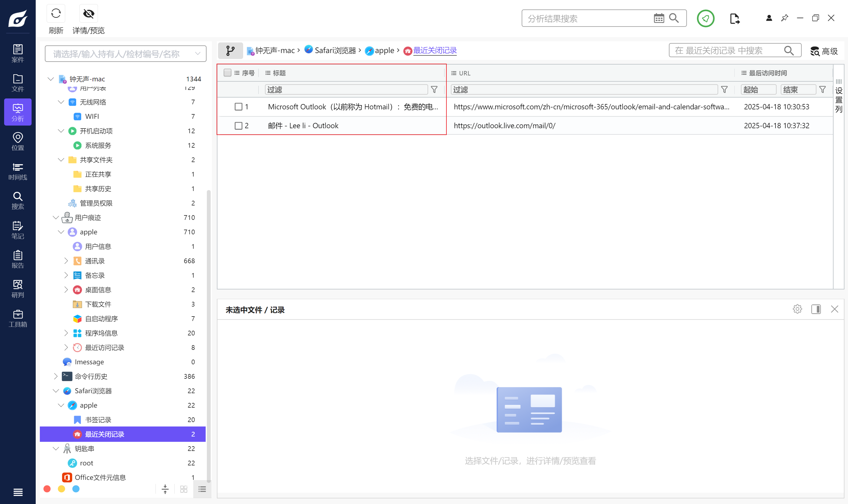Expand the 命令行历史 tree node

pos(56,376)
